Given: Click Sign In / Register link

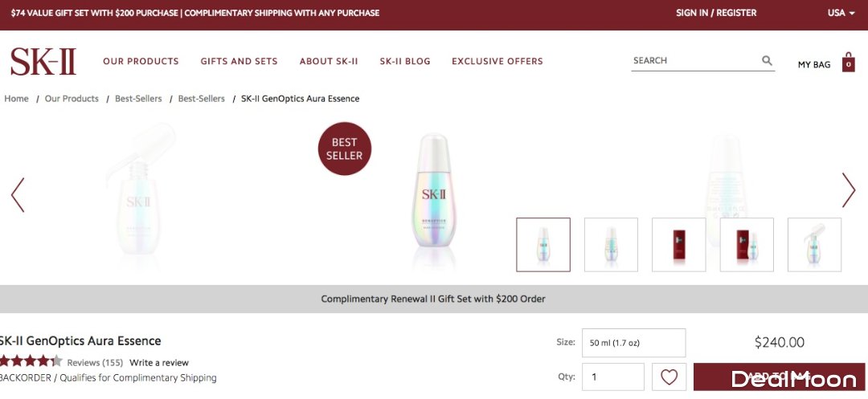Looking at the screenshot, I should point(716,13).
